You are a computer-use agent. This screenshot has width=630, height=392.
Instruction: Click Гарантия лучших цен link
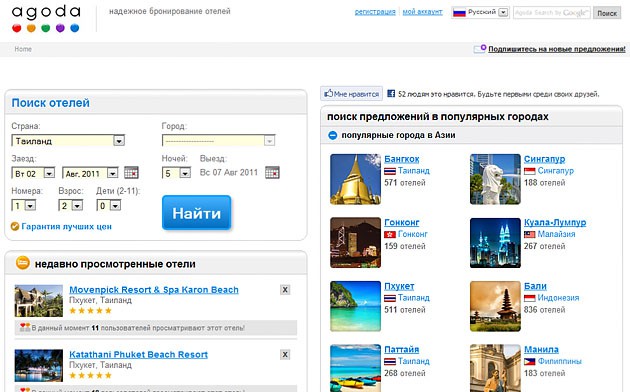tap(66, 227)
